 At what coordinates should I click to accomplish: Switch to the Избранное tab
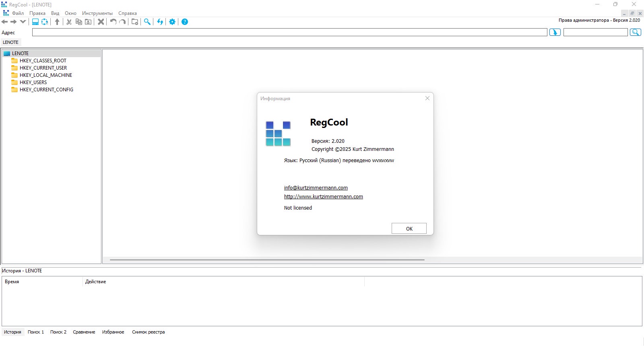[113, 332]
